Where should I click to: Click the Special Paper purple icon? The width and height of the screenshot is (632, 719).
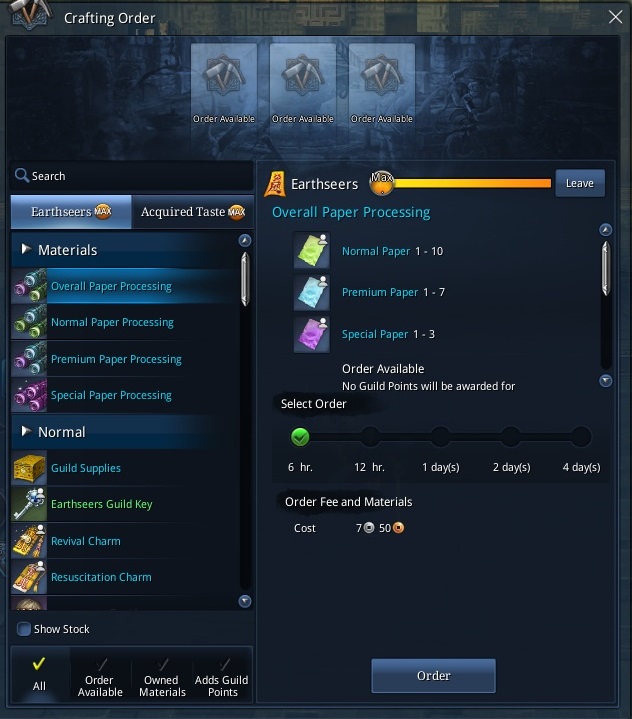pyautogui.click(x=311, y=334)
